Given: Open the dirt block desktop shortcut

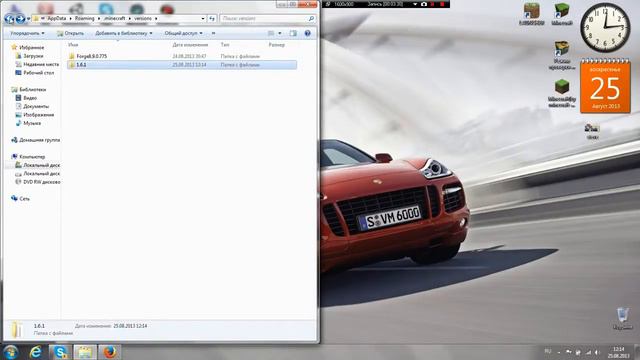Looking at the screenshot, I should pyautogui.click(x=531, y=13).
